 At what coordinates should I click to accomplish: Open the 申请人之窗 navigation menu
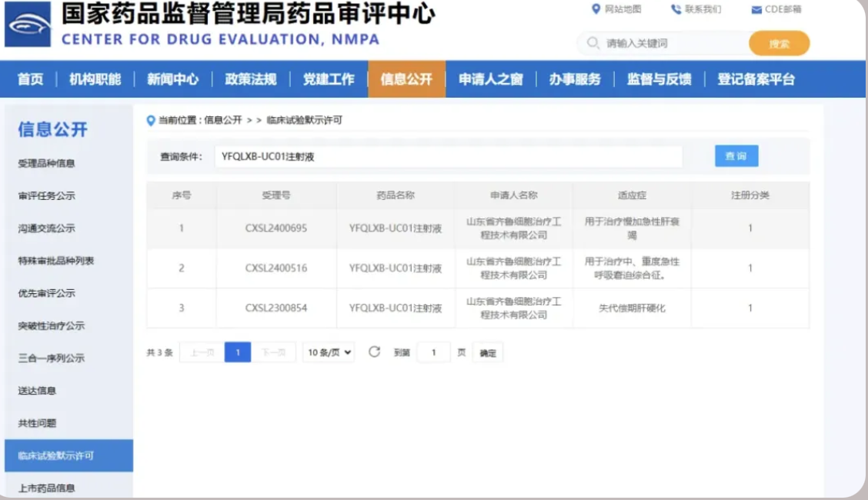point(490,79)
